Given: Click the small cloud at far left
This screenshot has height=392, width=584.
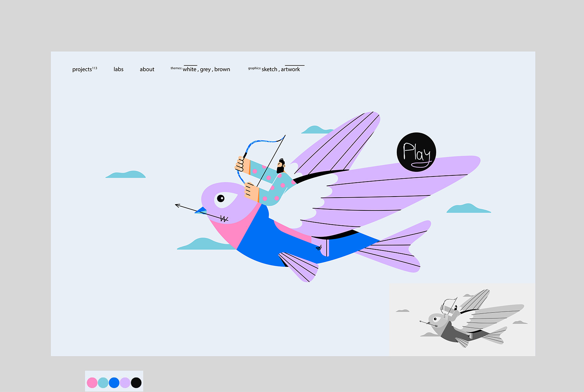Looking at the screenshot, I should tap(126, 175).
